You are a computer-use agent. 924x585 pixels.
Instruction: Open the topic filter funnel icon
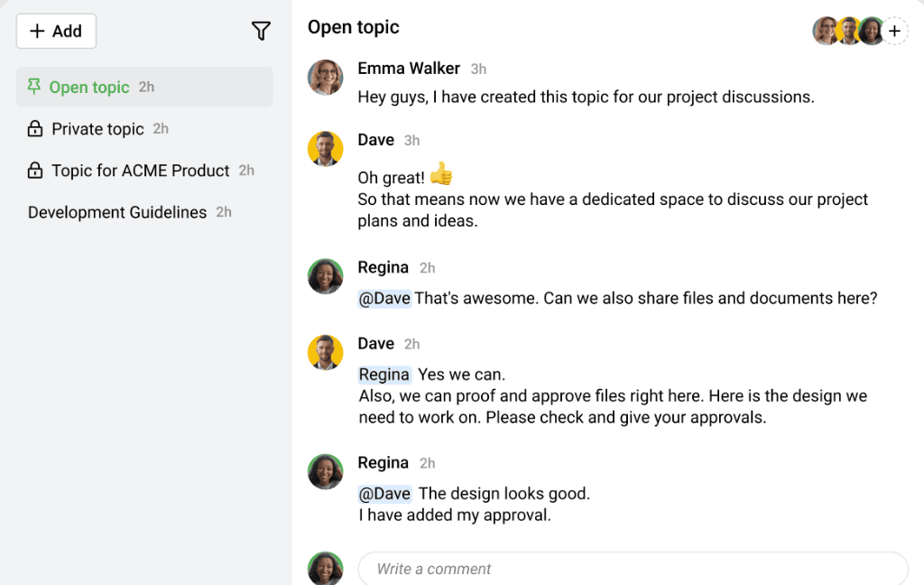coord(261,31)
